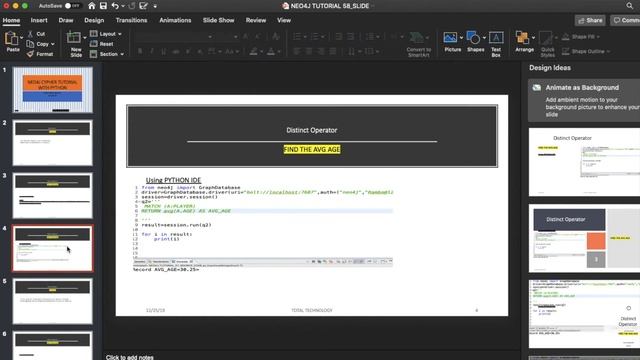Click the Arrange icon
The width and height of the screenshot is (640, 360).
522,38
